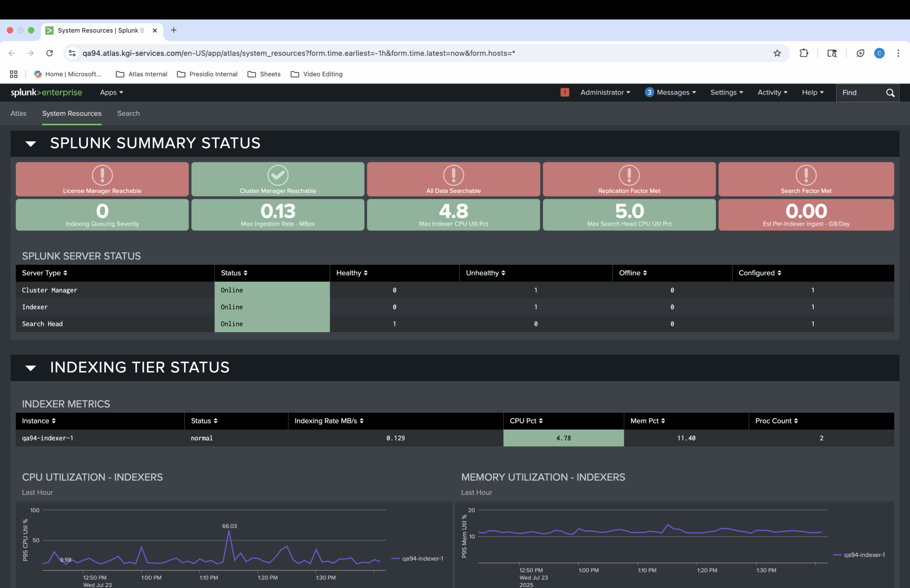Click the Search Factor Met alert icon
910x588 pixels.
click(x=806, y=175)
